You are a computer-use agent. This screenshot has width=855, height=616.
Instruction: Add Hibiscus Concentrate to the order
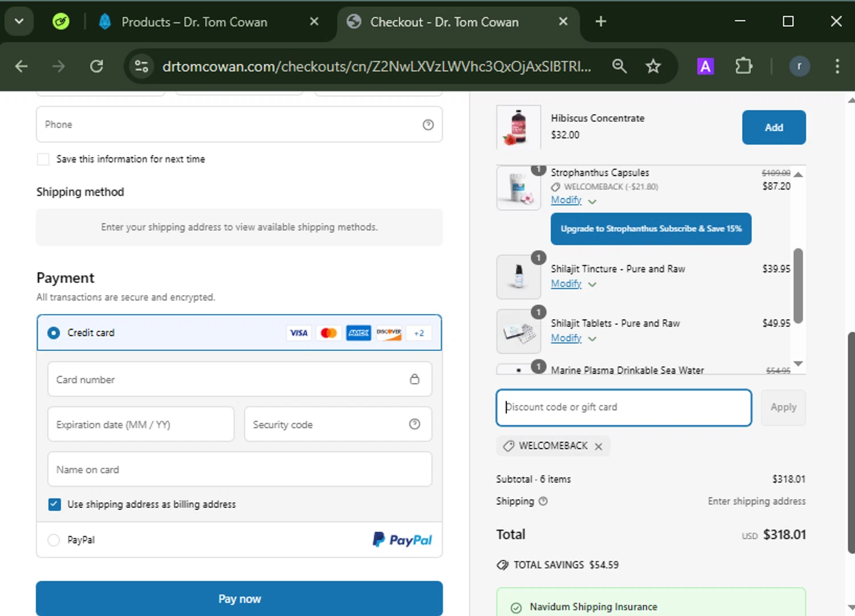pyautogui.click(x=773, y=128)
